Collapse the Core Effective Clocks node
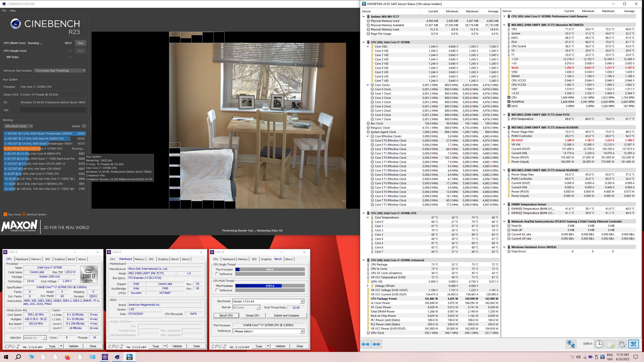 point(368,136)
